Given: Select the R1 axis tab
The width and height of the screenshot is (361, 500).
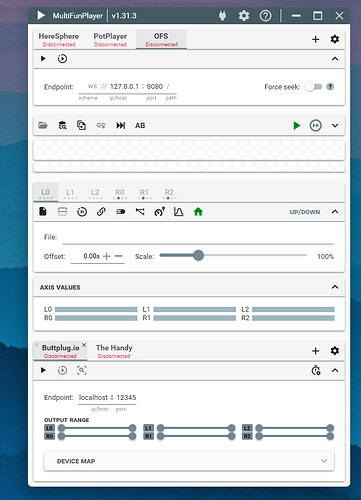Looking at the screenshot, I should tap(144, 193).
